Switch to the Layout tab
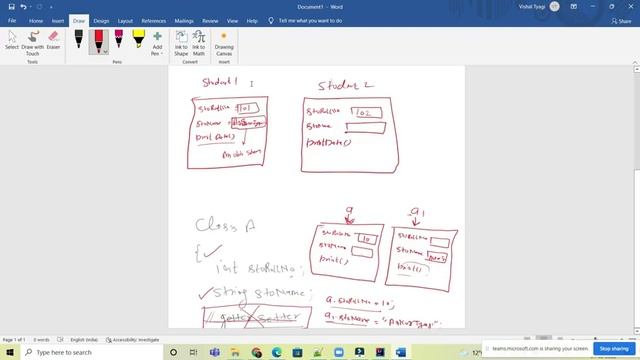 [x=125, y=20]
